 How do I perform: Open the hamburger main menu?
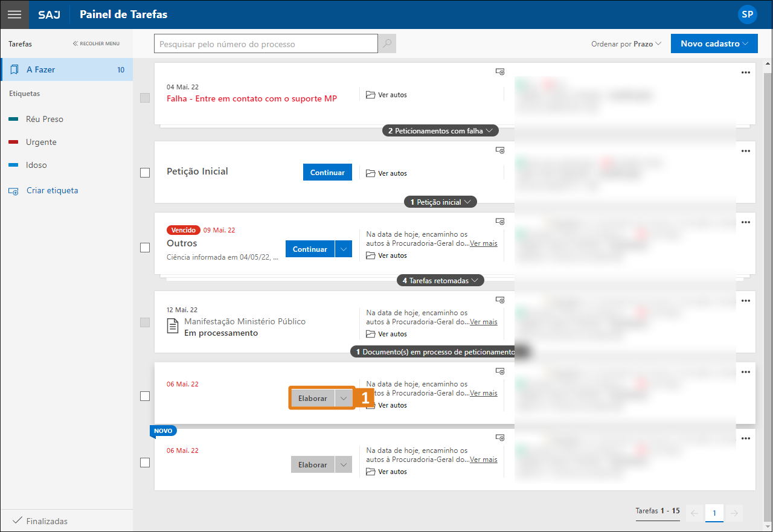point(14,14)
